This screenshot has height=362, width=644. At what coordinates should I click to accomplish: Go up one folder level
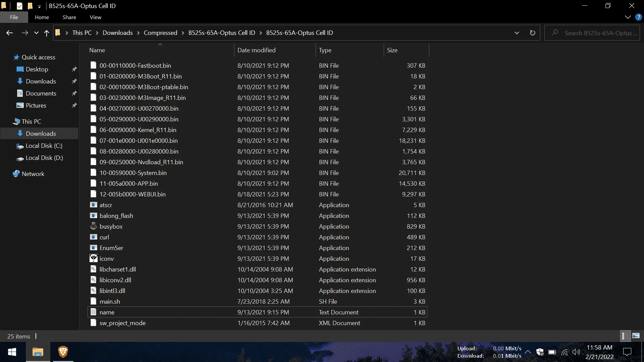click(x=47, y=33)
